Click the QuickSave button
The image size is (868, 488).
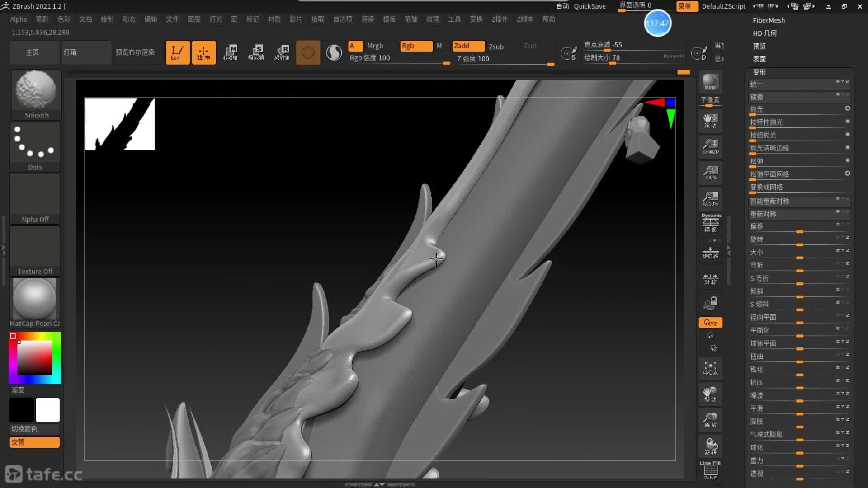click(x=590, y=6)
